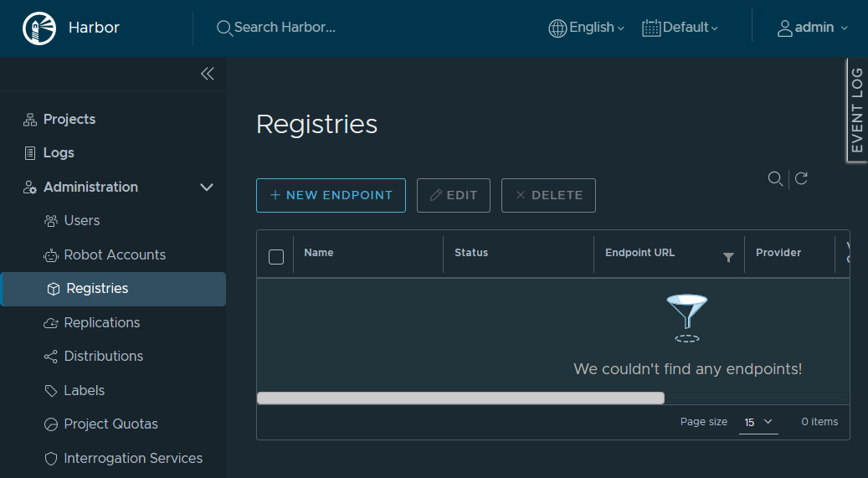Click the New Endpoint button
Screen dimensions: 868x478
(x=331, y=195)
